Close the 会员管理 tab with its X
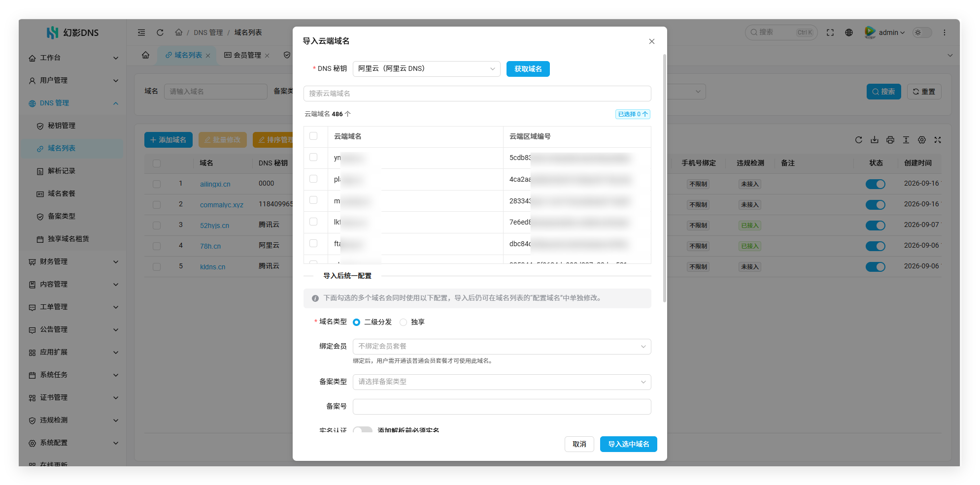 pos(267,56)
